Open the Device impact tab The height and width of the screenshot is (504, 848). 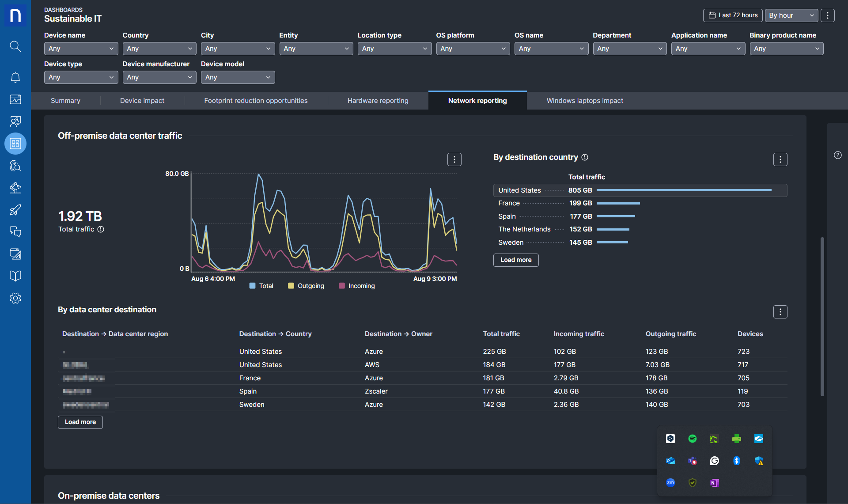pos(142,101)
